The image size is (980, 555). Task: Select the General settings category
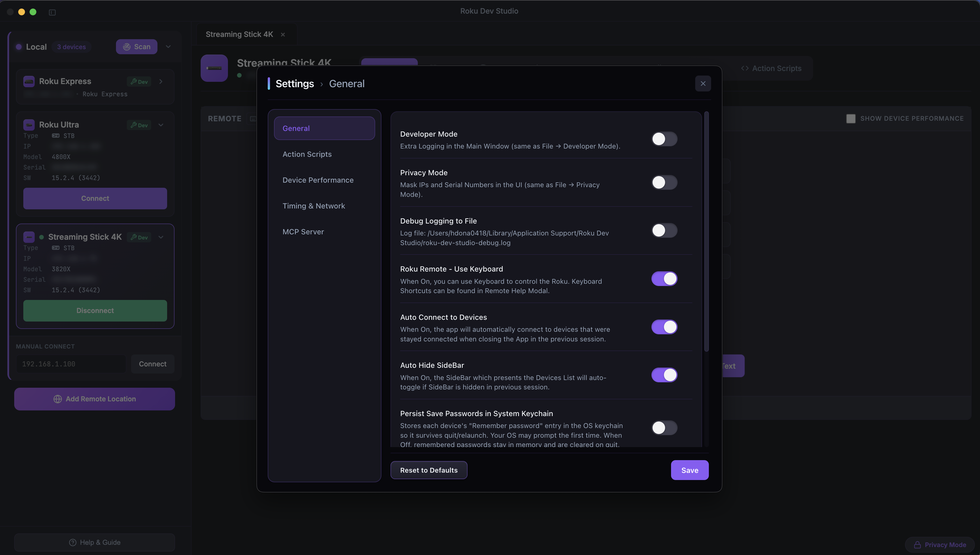click(325, 128)
